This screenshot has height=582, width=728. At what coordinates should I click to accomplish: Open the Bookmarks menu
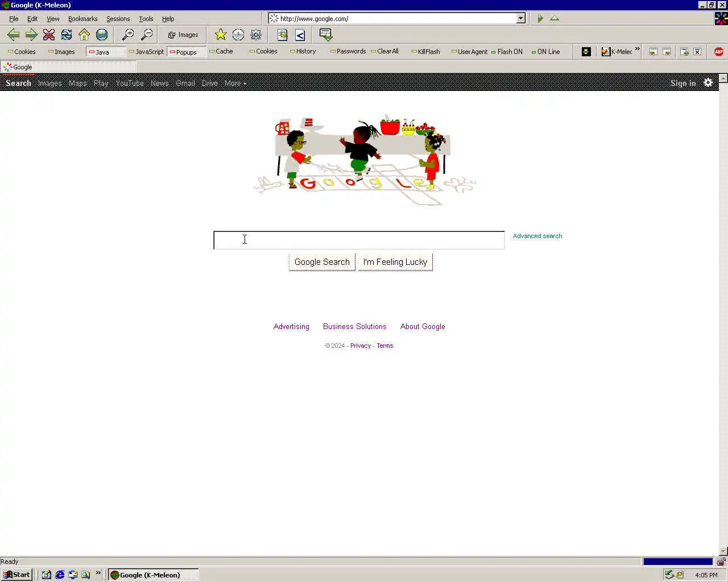pos(83,19)
